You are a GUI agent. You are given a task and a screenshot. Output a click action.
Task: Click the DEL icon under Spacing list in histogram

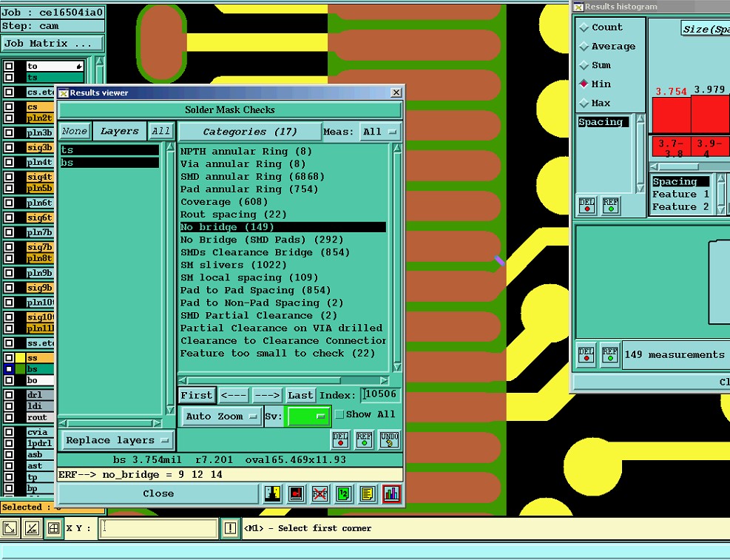tap(587, 206)
